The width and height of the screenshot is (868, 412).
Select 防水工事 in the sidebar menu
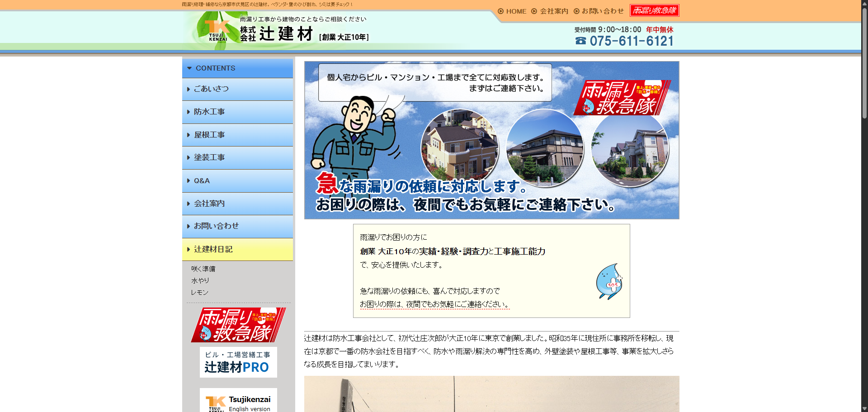209,112
